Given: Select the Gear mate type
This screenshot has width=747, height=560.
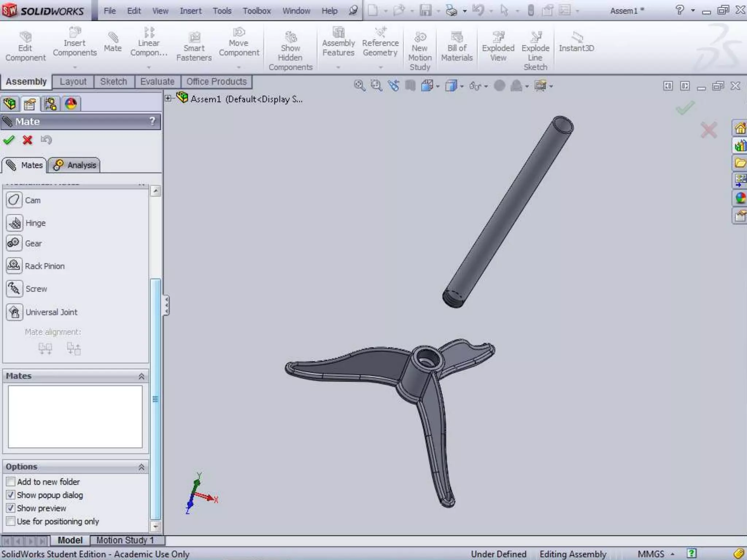Looking at the screenshot, I should (x=14, y=243).
